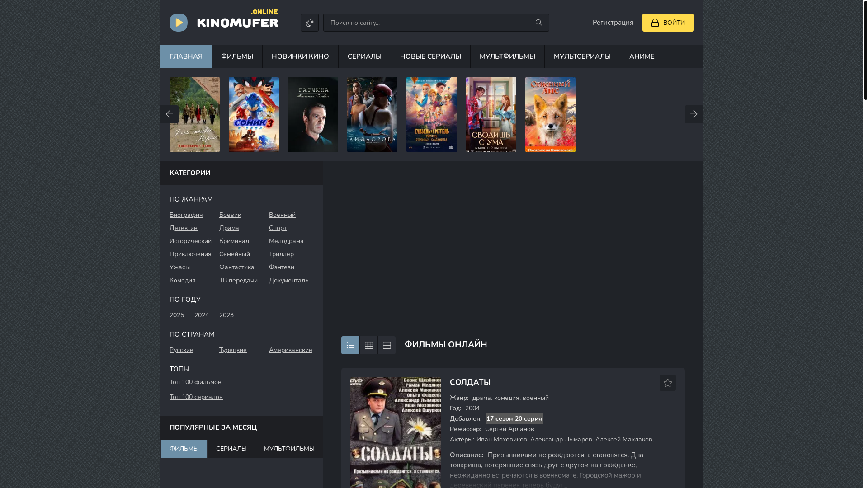Select the Исторический genre link
The height and width of the screenshot is (488, 868).
(190, 241)
